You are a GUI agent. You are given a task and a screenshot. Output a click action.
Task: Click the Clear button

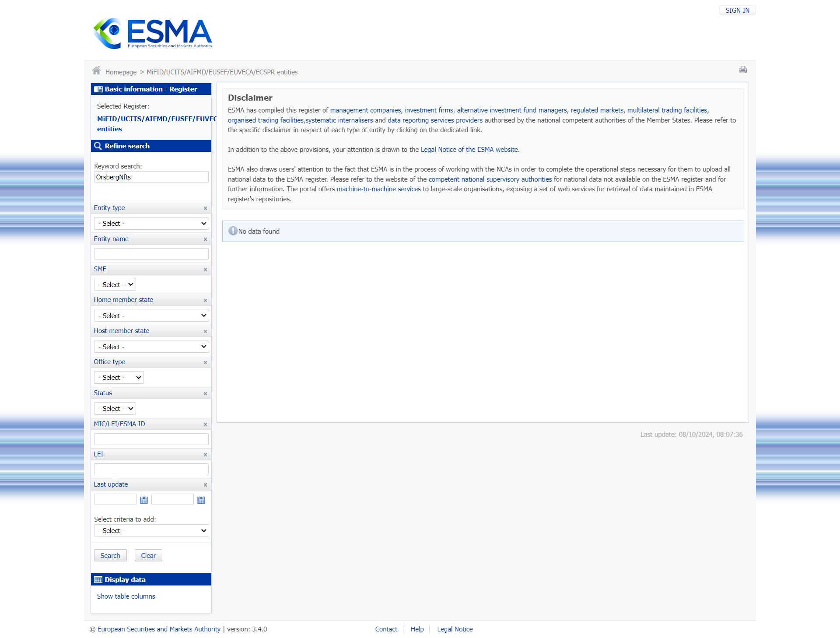pos(148,555)
